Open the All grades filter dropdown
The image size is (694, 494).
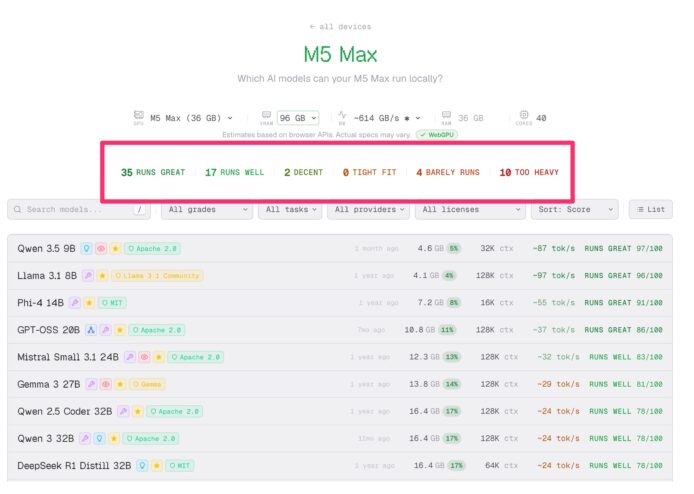pos(206,209)
